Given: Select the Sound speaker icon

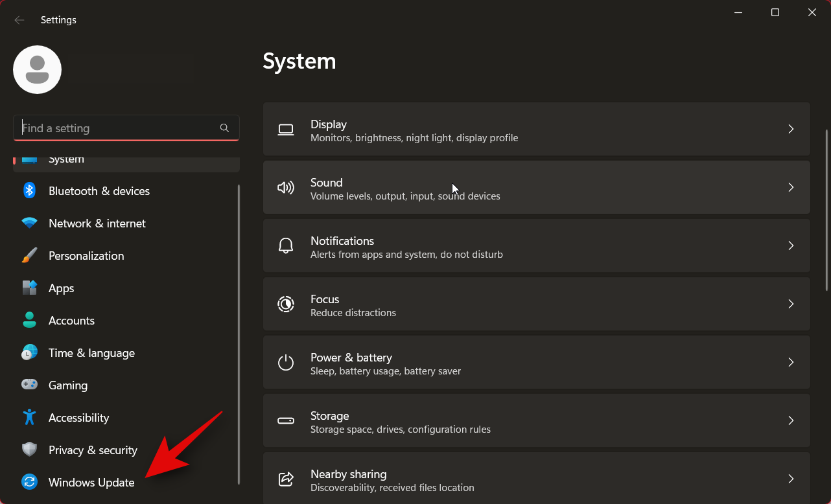Looking at the screenshot, I should [x=285, y=187].
